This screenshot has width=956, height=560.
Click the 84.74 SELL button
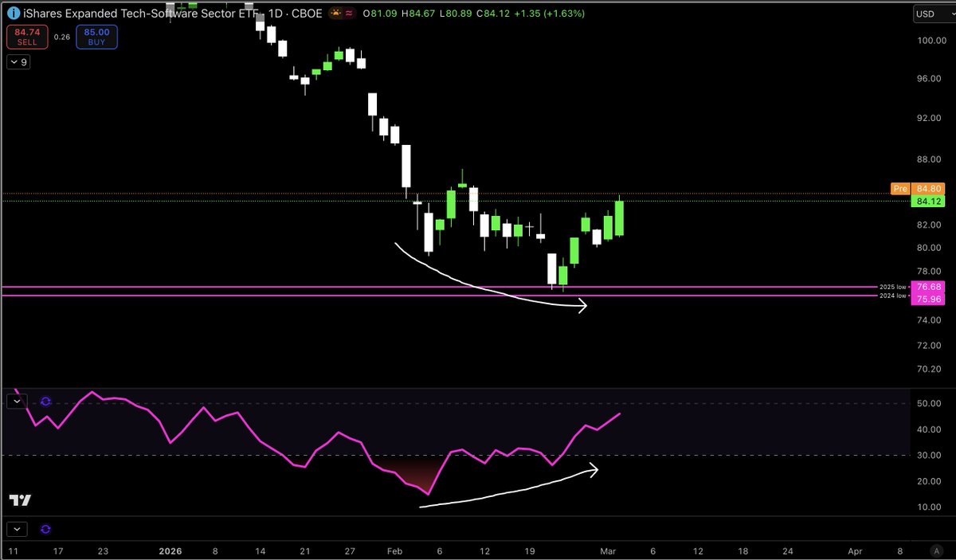[x=25, y=37]
